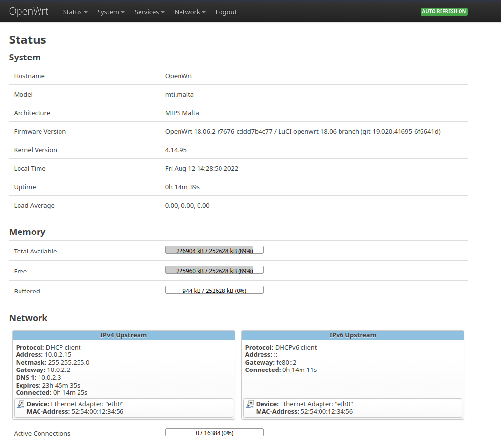The height and width of the screenshot is (448, 501).
Task: Click the Buffered memory progress bar
Action: pos(215,290)
